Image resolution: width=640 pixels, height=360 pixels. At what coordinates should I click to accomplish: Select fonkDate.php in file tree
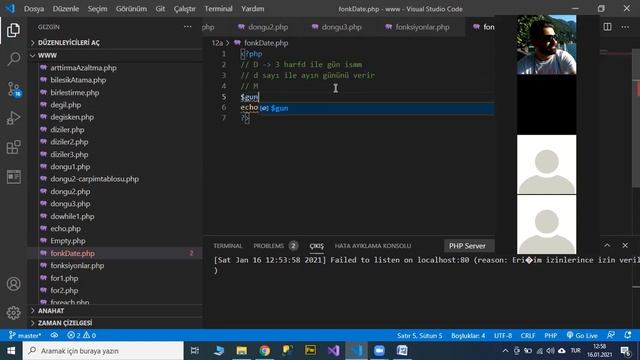(x=115, y=253)
